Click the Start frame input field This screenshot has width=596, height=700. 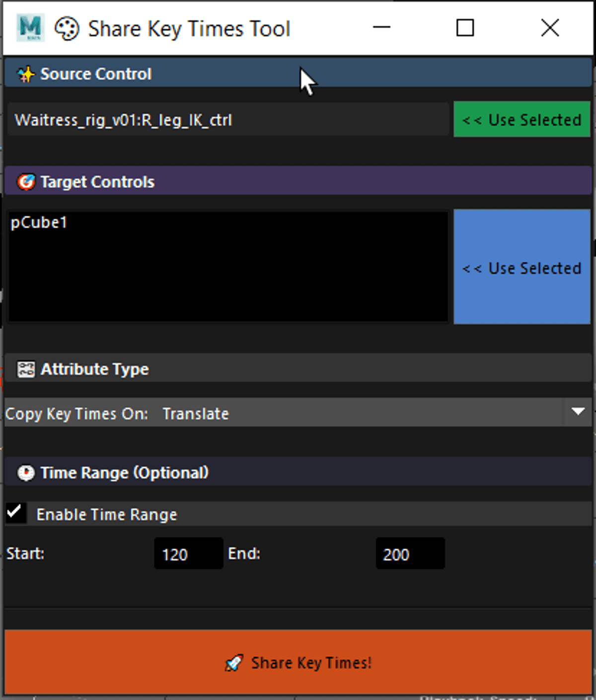click(188, 554)
